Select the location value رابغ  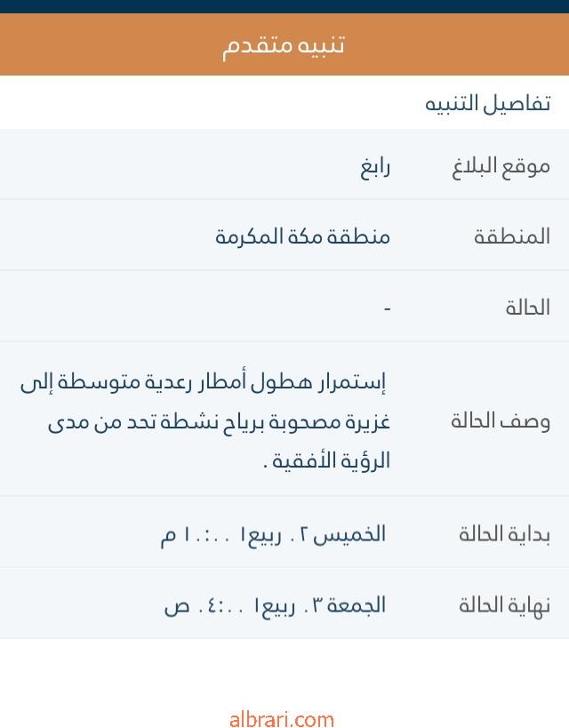tap(375, 167)
